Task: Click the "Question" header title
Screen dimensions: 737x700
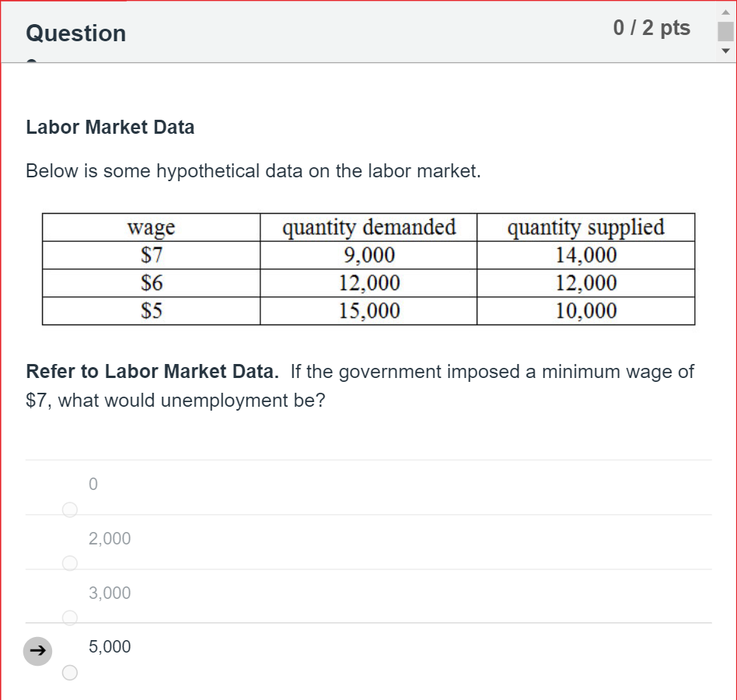Action: click(x=75, y=33)
